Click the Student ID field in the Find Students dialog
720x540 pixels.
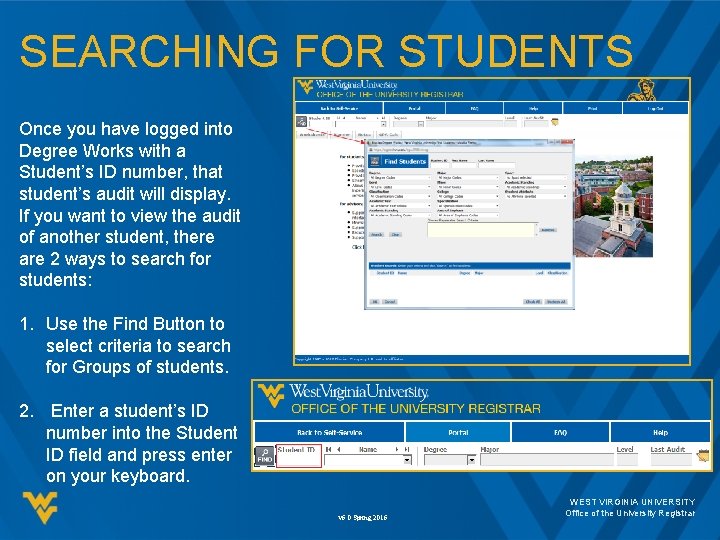(x=440, y=165)
